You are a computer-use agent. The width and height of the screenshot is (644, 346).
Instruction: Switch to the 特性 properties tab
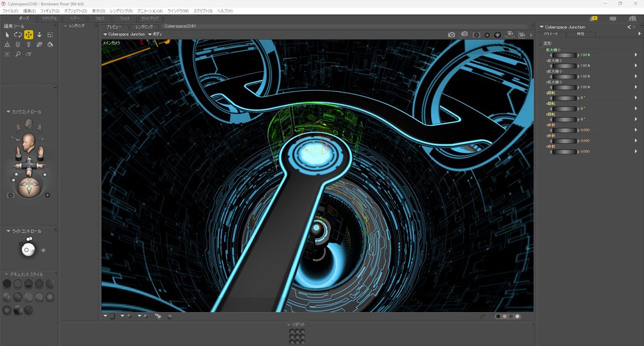pyautogui.click(x=580, y=34)
